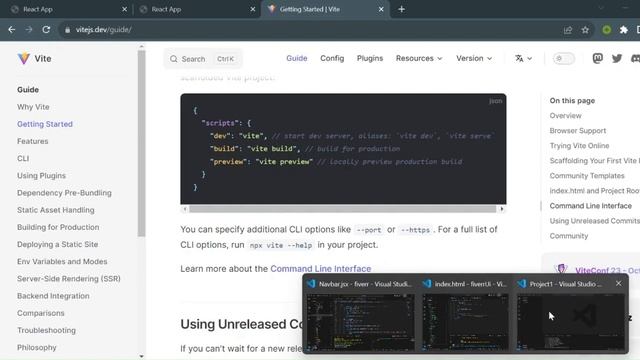Screen dimensions: 640x360
Task: Jump to Community Templates section
Action: click(x=587, y=176)
